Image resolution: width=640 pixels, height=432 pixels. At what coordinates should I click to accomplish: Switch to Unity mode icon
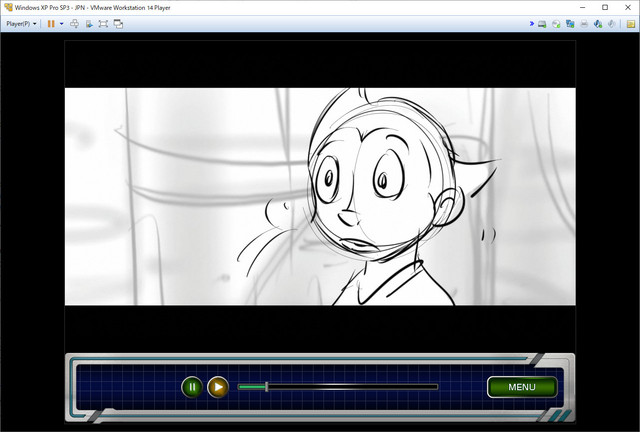(x=118, y=24)
